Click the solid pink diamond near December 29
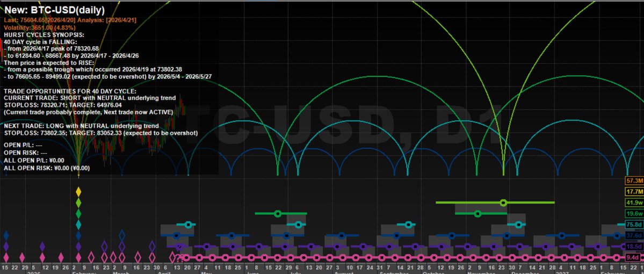644x274 pixels. pos(22,257)
